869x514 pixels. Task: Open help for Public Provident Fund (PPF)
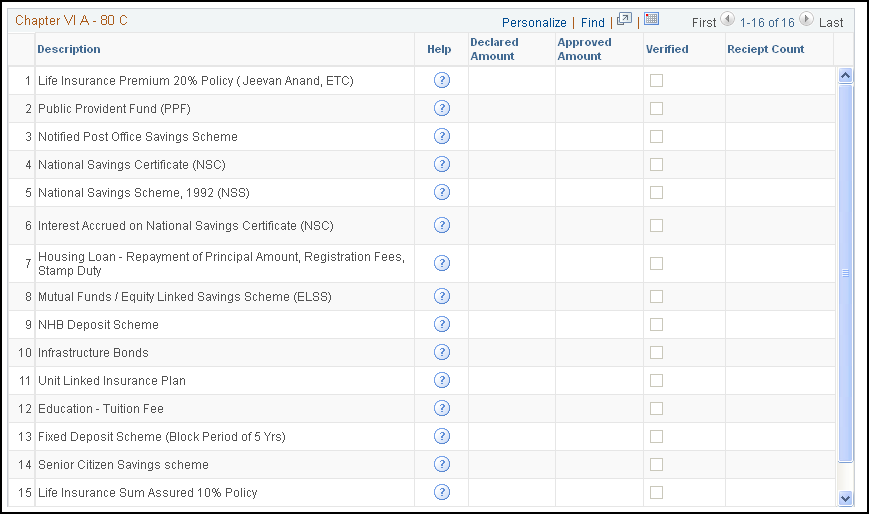coord(442,108)
